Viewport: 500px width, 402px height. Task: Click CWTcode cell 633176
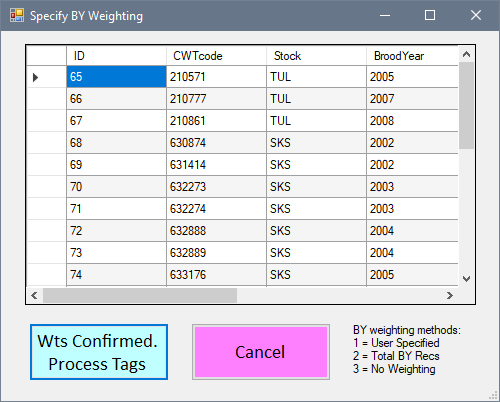[216, 275]
